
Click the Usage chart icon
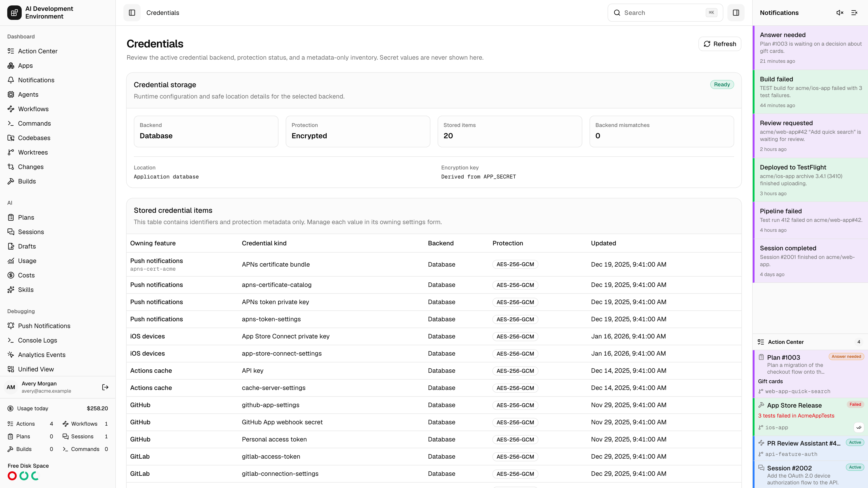point(11,261)
